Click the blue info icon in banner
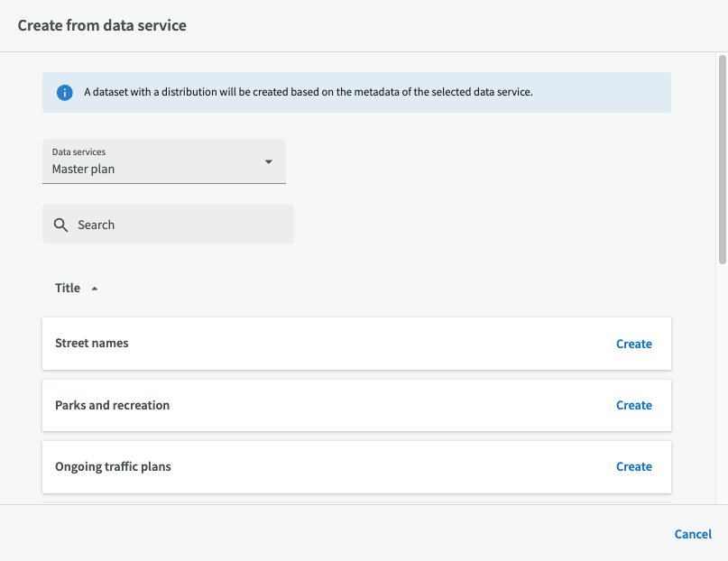Viewport: 728px width, 561px height. point(64,93)
